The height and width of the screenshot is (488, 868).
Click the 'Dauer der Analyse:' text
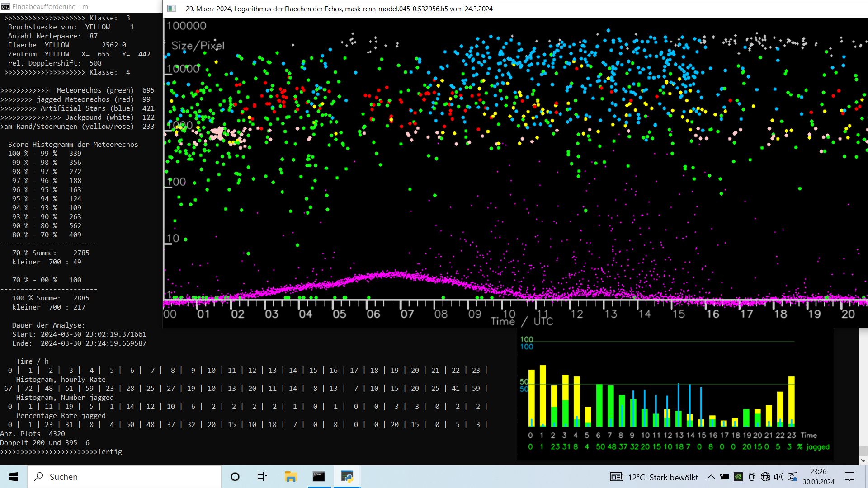[x=48, y=325]
